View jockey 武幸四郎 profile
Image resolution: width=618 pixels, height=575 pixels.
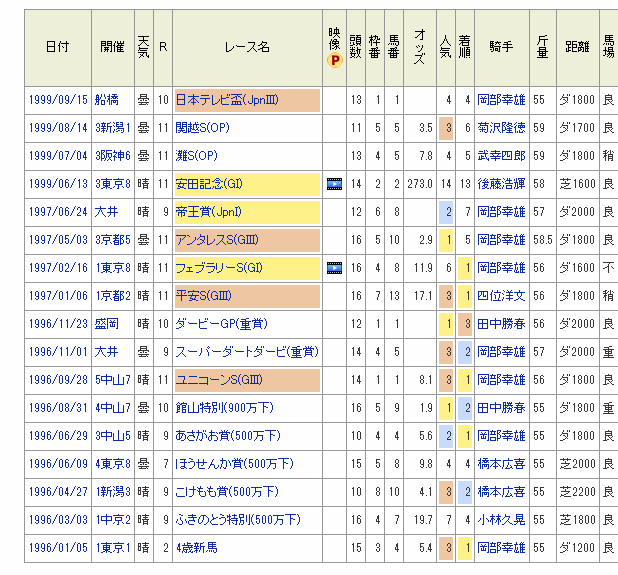501,156
